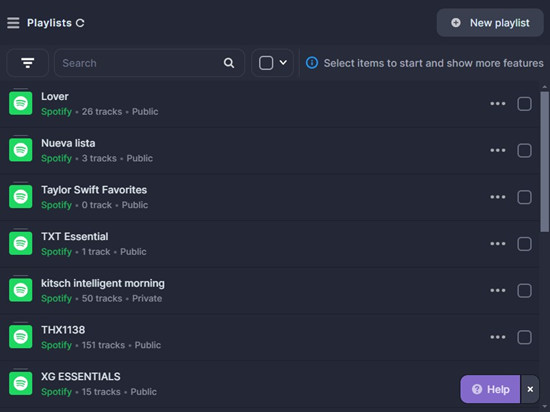Click Public label under THX1138

[148, 345]
